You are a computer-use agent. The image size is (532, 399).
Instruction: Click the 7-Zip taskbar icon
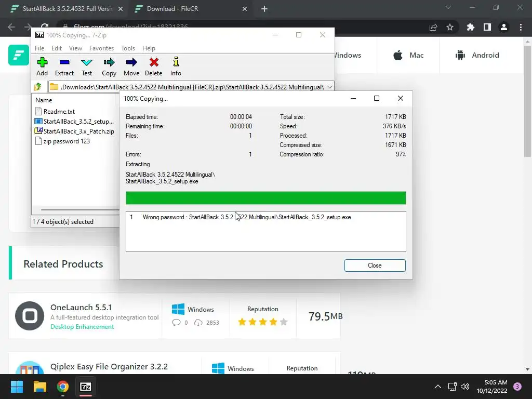coord(86,387)
